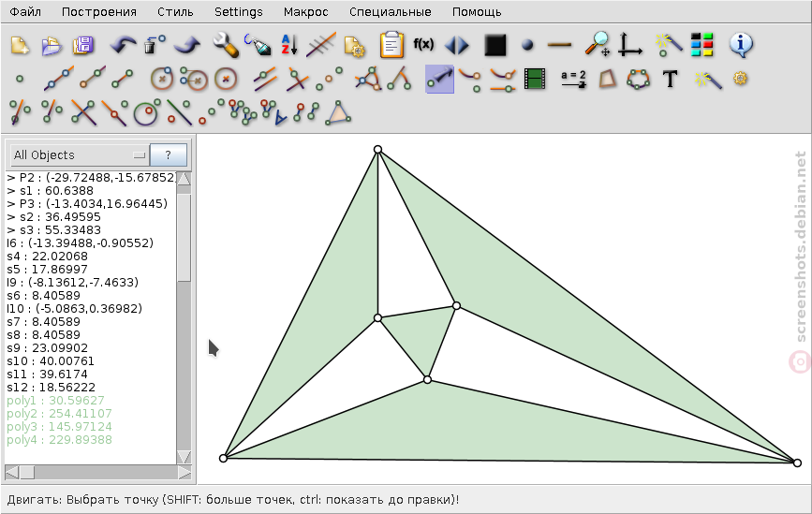Choose the point style sphere icon

click(527, 46)
